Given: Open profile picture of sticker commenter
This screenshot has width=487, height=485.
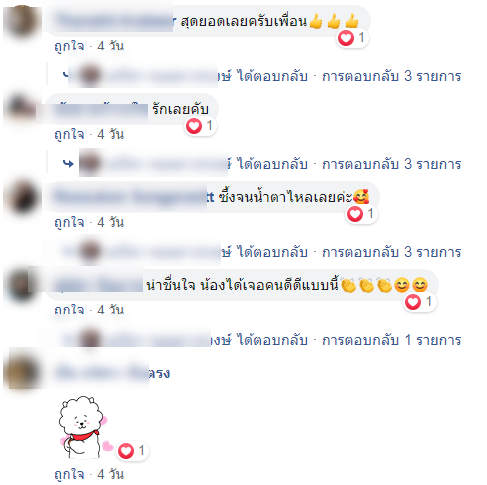Looking at the screenshot, I should pyautogui.click(x=22, y=372).
